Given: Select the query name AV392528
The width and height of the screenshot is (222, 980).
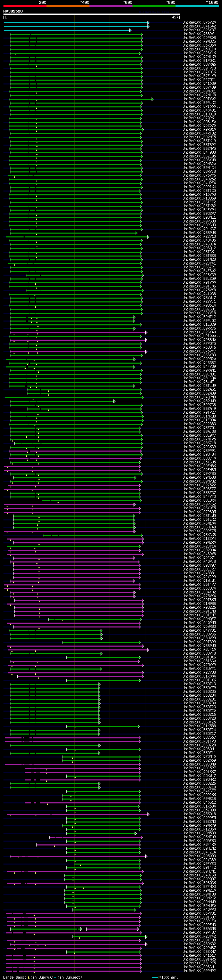Looking at the screenshot, I should pos(13,11).
